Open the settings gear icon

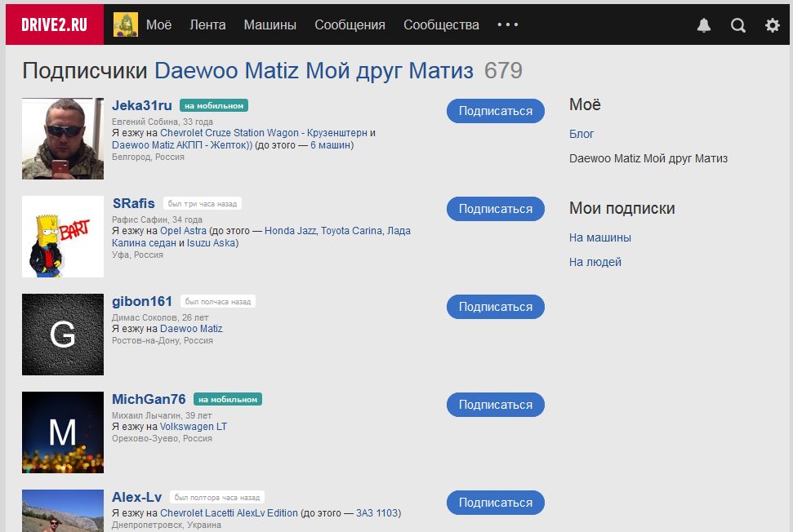pos(772,25)
